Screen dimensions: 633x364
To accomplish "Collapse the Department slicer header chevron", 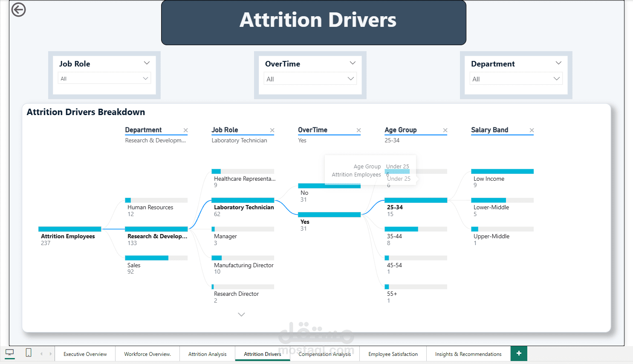I will (x=558, y=63).
